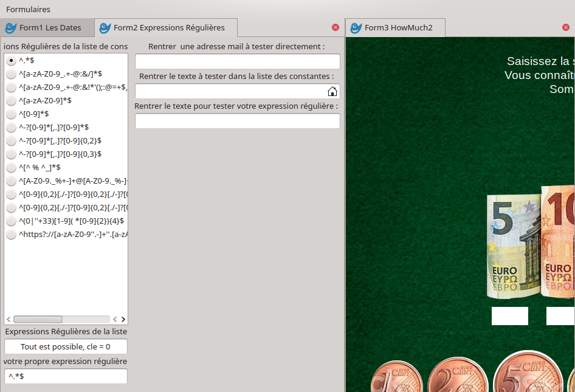Click the regex list scrollbar right arrow
This screenshot has height=392, width=575.
pos(123,320)
